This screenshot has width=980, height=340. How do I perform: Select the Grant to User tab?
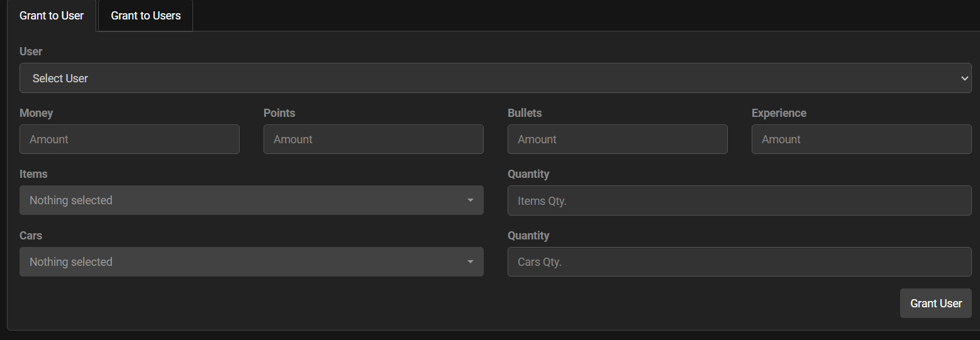coord(52,16)
